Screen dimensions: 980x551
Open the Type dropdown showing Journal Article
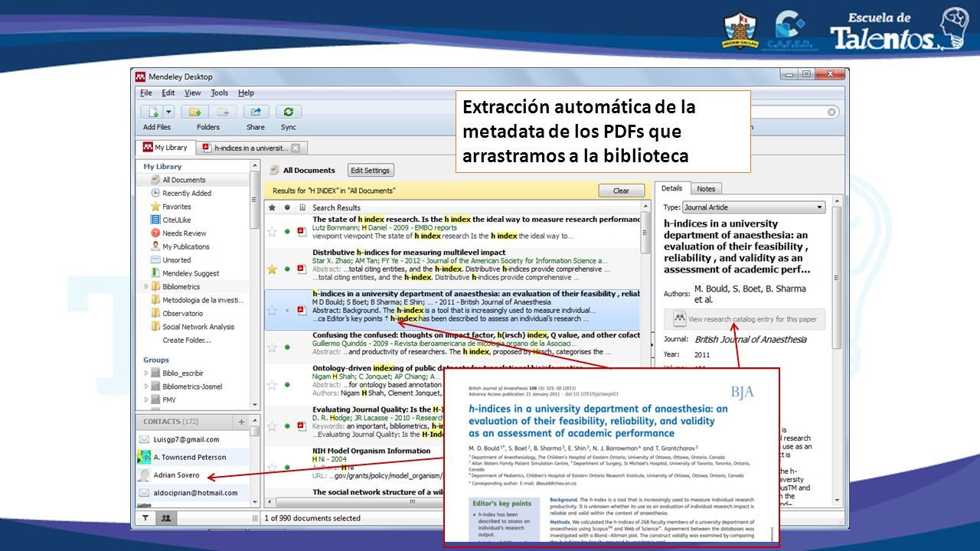coord(754,207)
